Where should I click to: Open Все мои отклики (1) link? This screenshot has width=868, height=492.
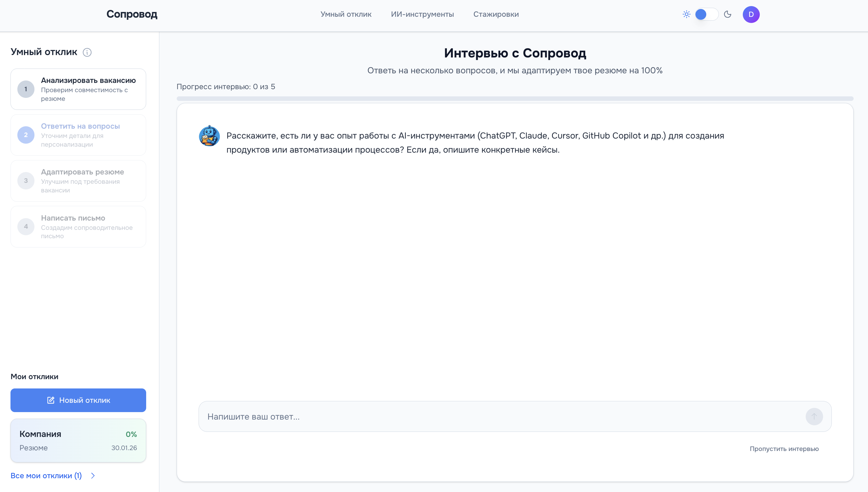[46, 476]
